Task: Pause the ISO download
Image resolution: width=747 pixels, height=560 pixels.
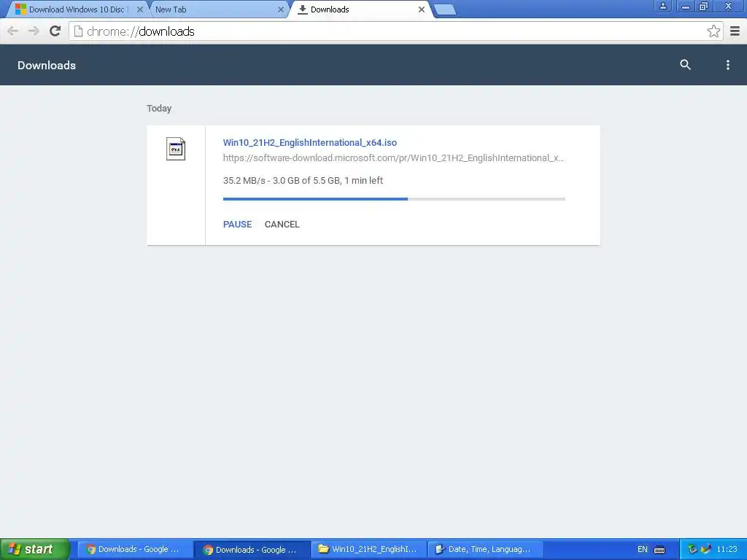Action: 237,225
